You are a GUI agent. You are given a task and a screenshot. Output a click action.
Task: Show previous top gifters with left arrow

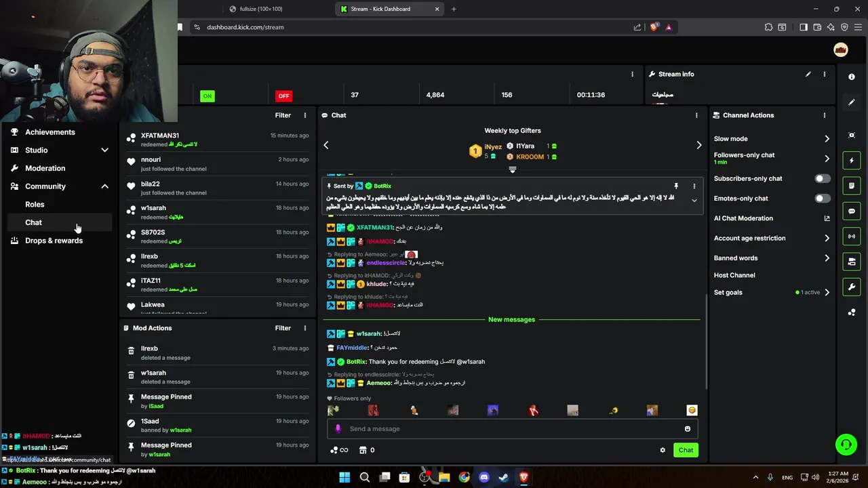325,145
